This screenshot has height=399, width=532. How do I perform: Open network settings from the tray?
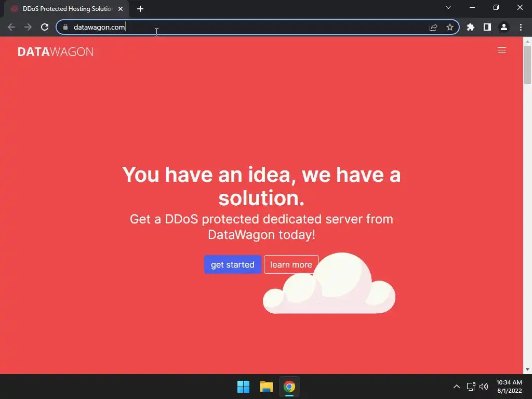(x=471, y=387)
